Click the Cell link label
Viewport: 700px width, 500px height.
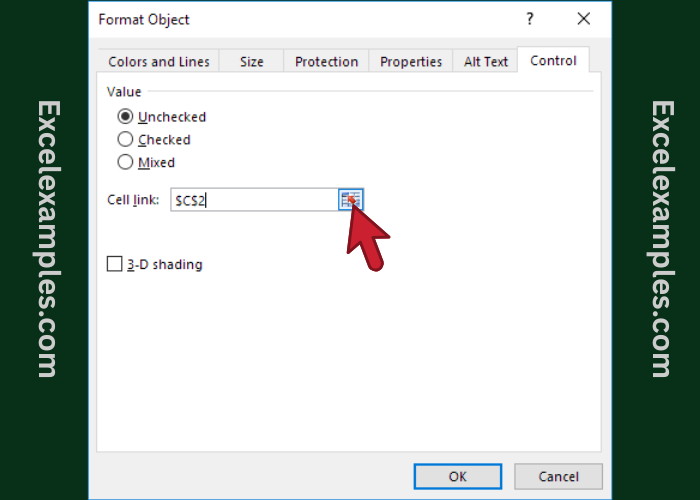point(133,200)
